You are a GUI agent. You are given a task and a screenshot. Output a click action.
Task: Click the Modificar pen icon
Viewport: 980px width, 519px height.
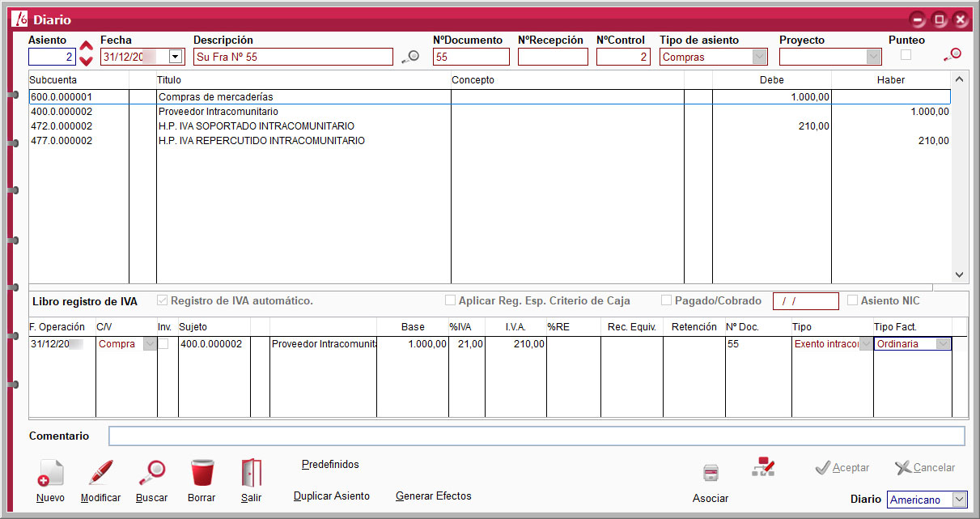click(x=101, y=472)
